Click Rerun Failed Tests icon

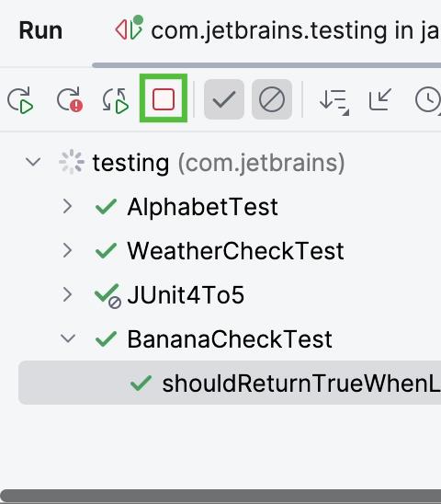[x=70, y=100]
